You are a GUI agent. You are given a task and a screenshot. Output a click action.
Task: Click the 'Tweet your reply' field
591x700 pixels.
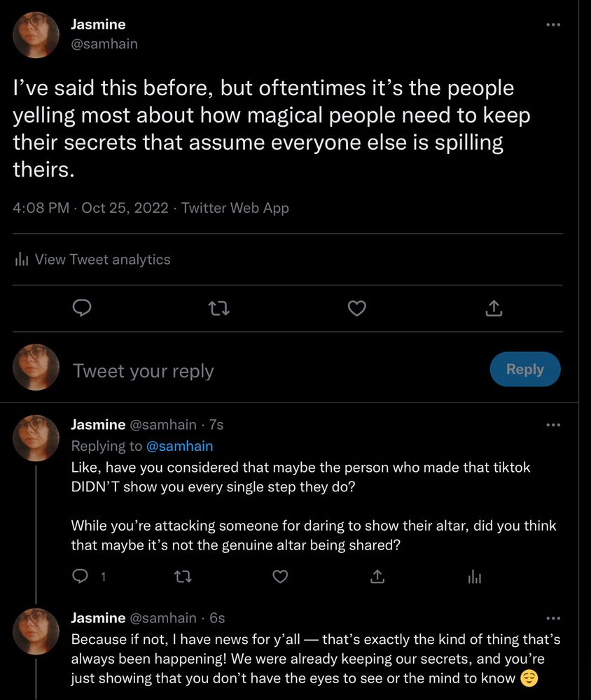[x=143, y=370]
